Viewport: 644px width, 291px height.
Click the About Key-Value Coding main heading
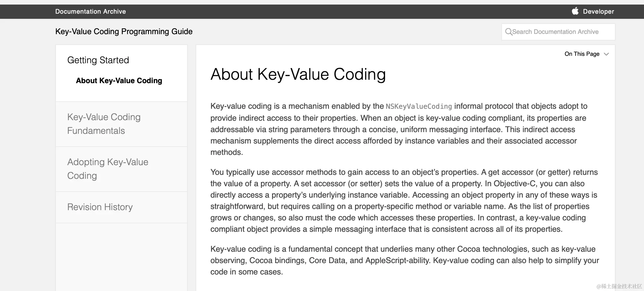298,74
